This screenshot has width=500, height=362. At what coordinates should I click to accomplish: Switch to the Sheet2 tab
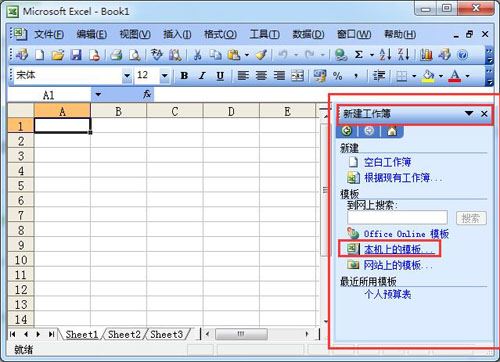coord(124,334)
